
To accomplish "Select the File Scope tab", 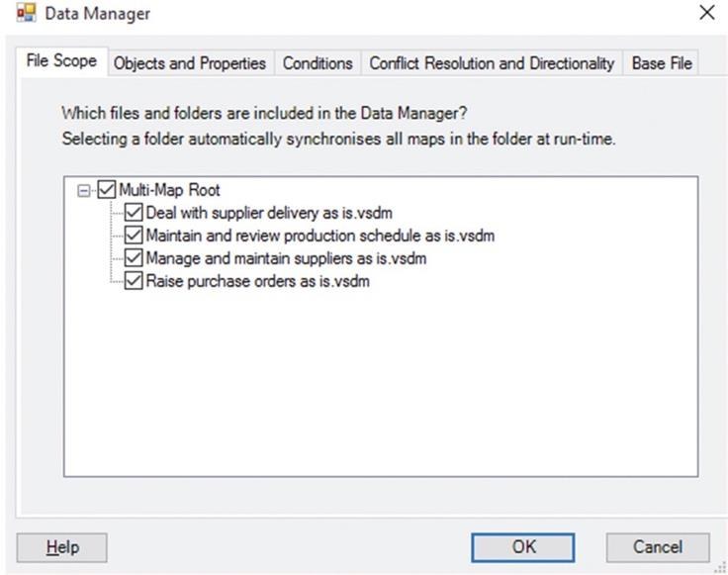I will click(x=61, y=60).
